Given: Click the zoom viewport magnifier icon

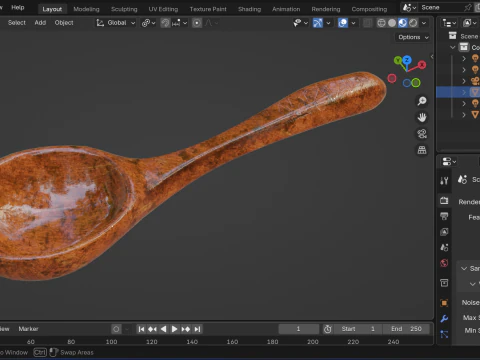Looking at the screenshot, I should pyautogui.click(x=422, y=101).
